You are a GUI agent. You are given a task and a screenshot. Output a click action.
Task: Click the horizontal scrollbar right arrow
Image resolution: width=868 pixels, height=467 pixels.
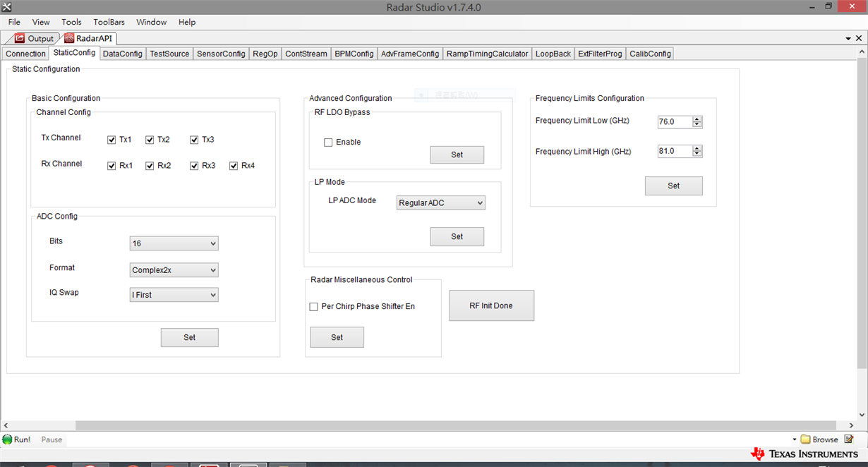pyautogui.click(x=852, y=425)
